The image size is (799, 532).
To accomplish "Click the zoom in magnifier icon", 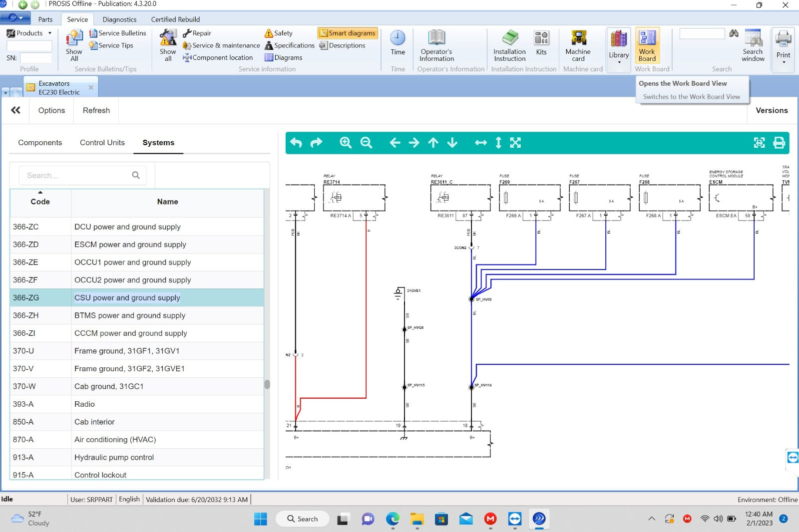I will click(x=345, y=143).
